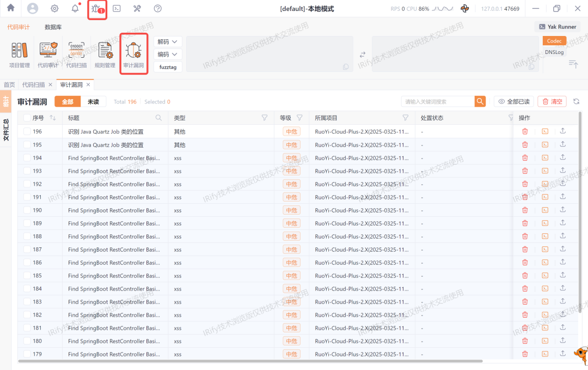This screenshot has height=370, width=588.
Task: Open row 196 识别 Java Quartz Job title
Action: click(x=106, y=132)
